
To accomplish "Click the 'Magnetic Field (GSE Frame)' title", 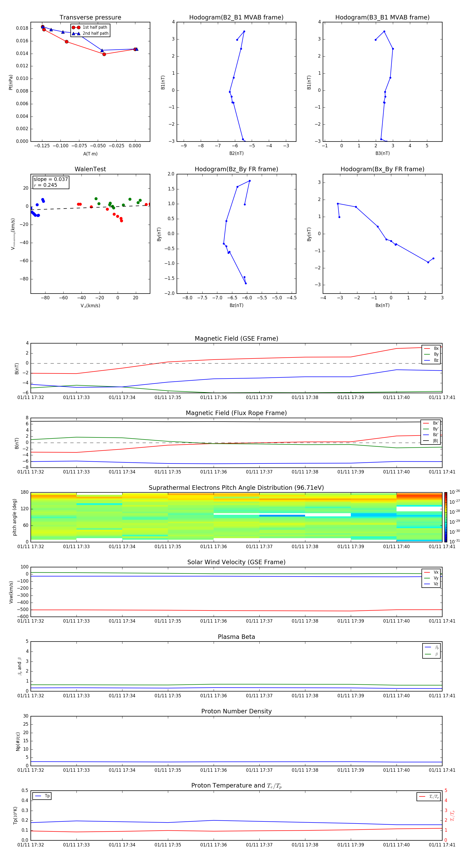I will pos(236,339).
